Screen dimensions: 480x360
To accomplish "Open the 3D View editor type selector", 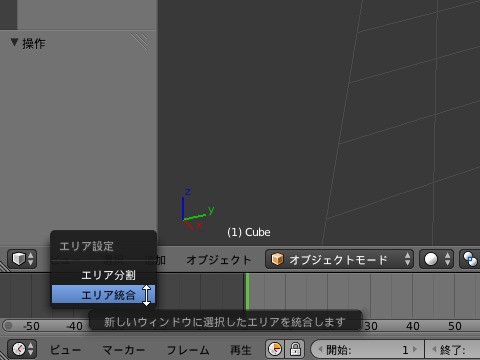I will (x=22, y=259).
